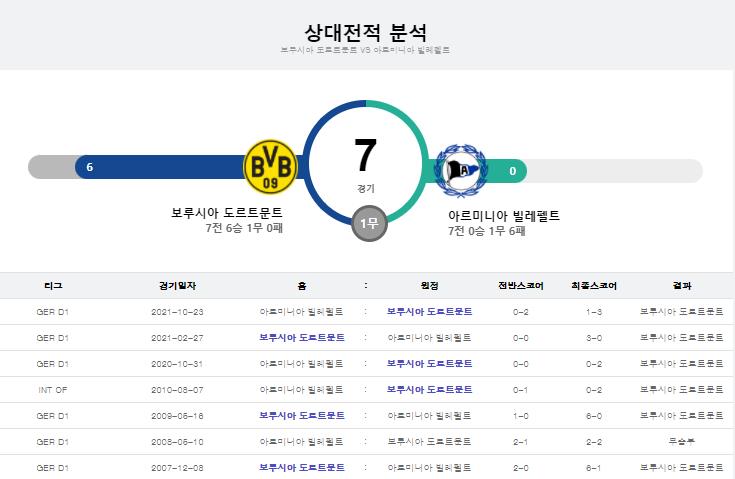Click the subtitle 보루시아 도르트문트 VS 아르미니아 빌레펠트
The image size is (735, 479).
point(366,50)
